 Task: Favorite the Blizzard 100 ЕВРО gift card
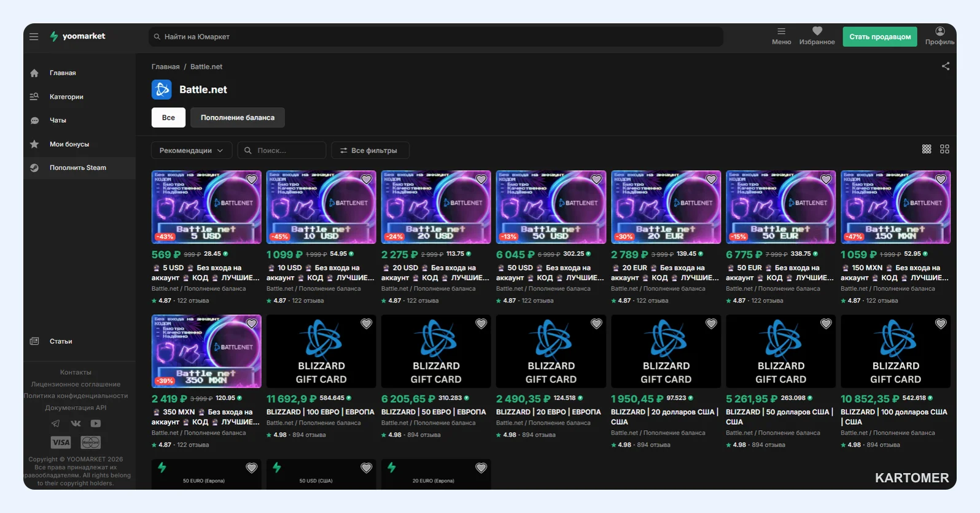coord(367,323)
